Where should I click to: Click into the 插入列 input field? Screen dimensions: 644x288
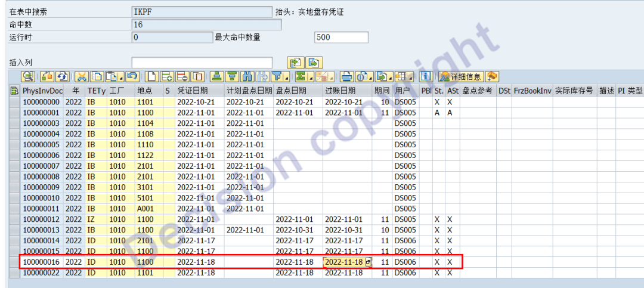[x=202, y=63]
